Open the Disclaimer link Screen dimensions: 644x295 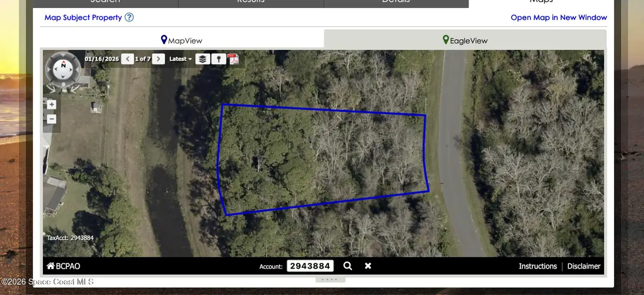[x=584, y=266]
